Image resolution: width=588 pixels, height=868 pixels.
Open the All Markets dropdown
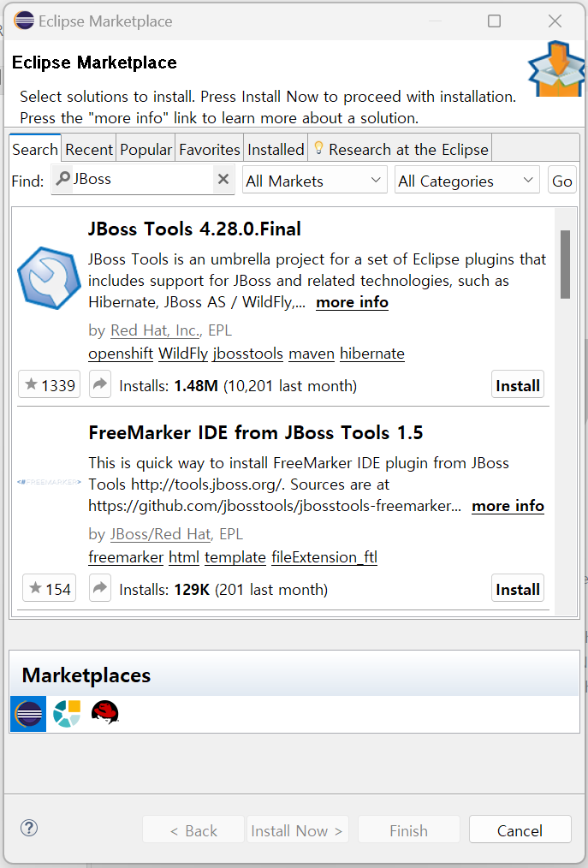314,181
